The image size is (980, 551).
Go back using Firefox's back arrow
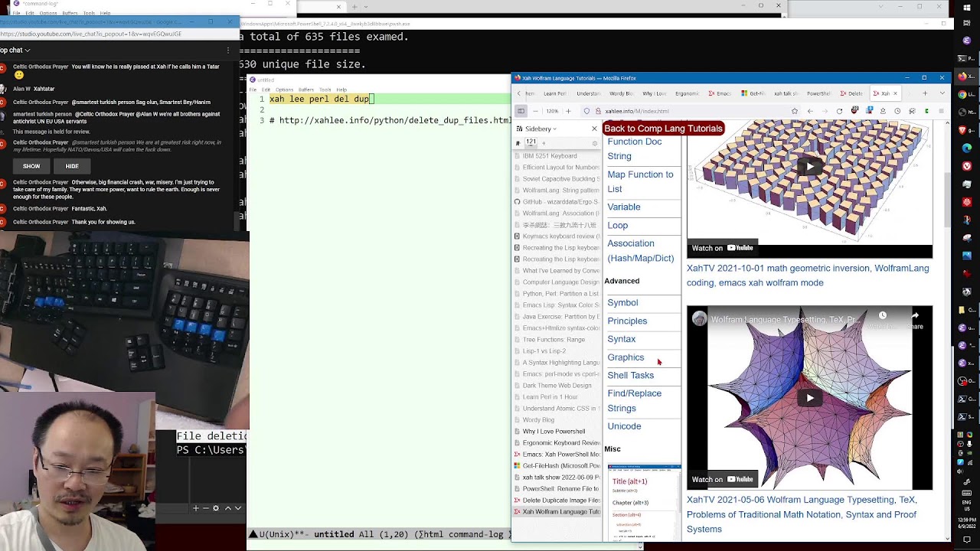coord(810,111)
